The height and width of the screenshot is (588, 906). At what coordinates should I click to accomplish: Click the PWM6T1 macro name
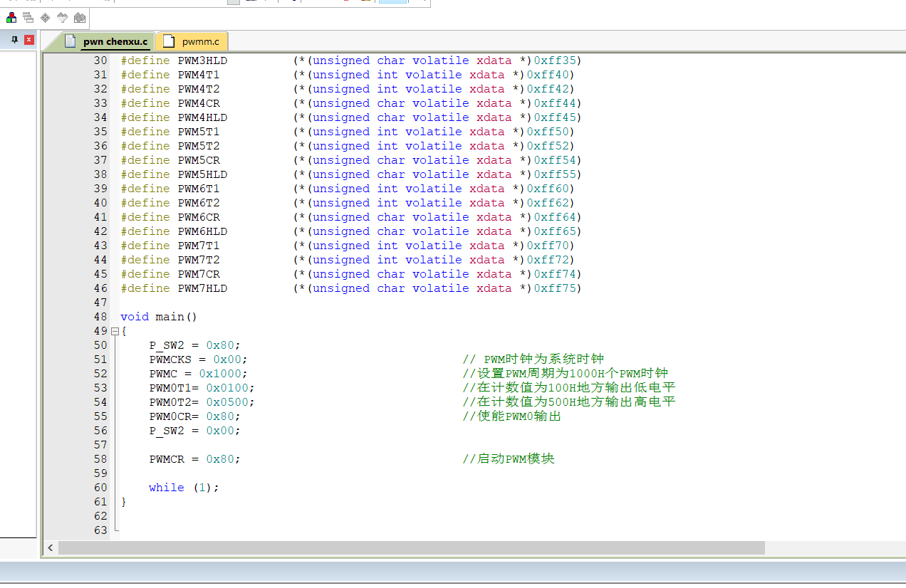pos(199,189)
